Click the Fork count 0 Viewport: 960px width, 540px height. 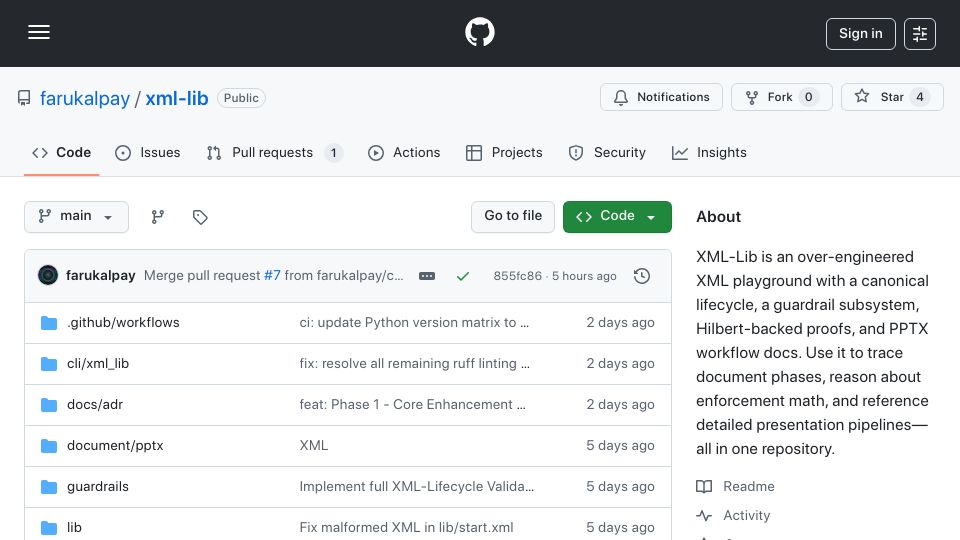(x=808, y=97)
